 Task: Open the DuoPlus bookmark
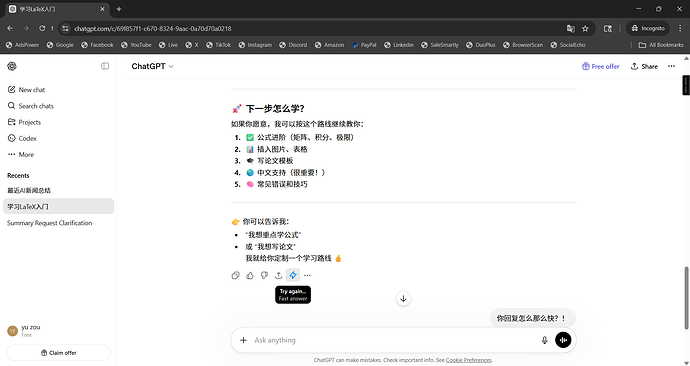[x=481, y=45]
